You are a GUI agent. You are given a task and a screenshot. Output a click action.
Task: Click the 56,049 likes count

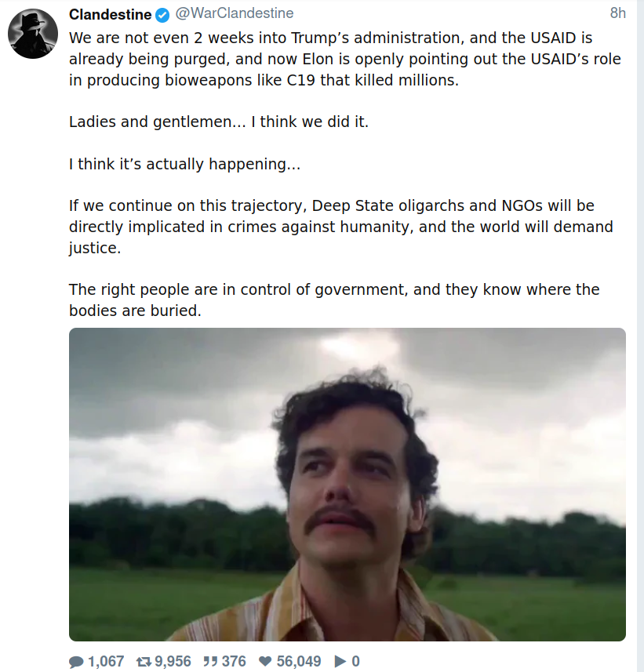[x=299, y=662]
